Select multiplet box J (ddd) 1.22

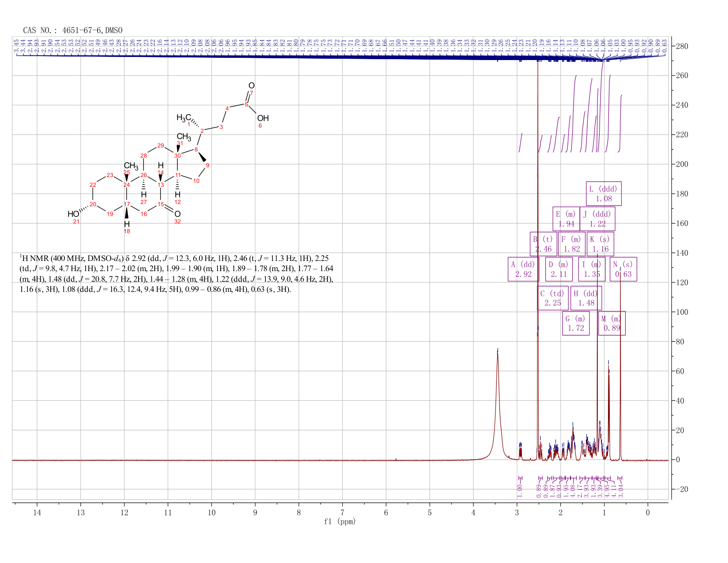click(597, 219)
